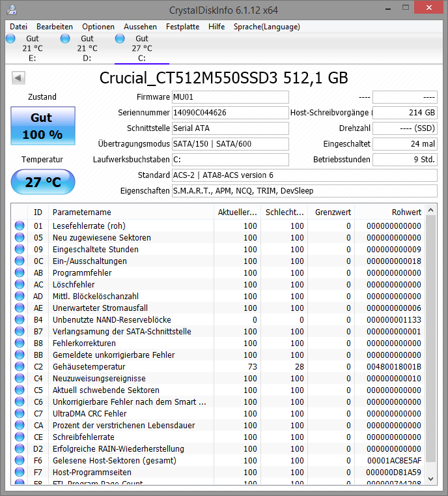
Task: Click the ID column header
Action: [x=38, y=212]
